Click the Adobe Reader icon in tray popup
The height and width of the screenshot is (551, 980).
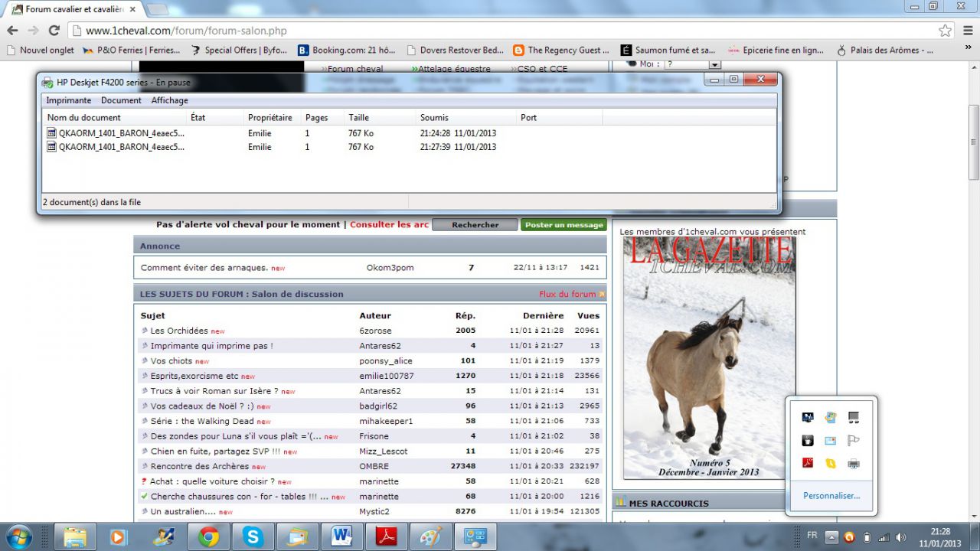[807, 463]
